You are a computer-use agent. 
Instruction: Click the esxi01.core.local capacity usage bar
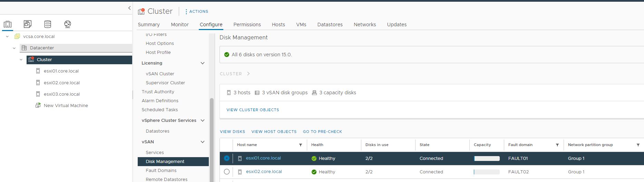(x=487, y=159)
